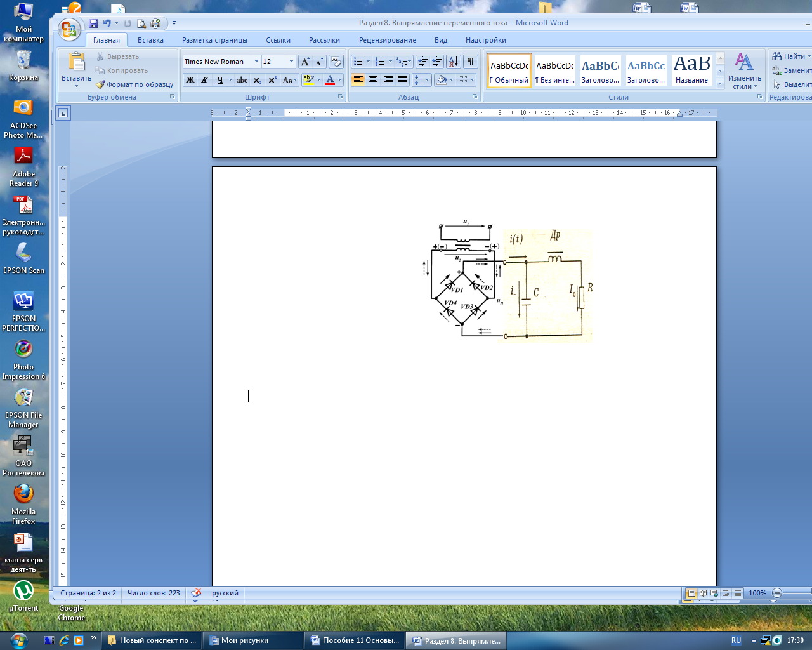Justify the text
Viewport: 812px width, 650px height.
coord(403,80)
